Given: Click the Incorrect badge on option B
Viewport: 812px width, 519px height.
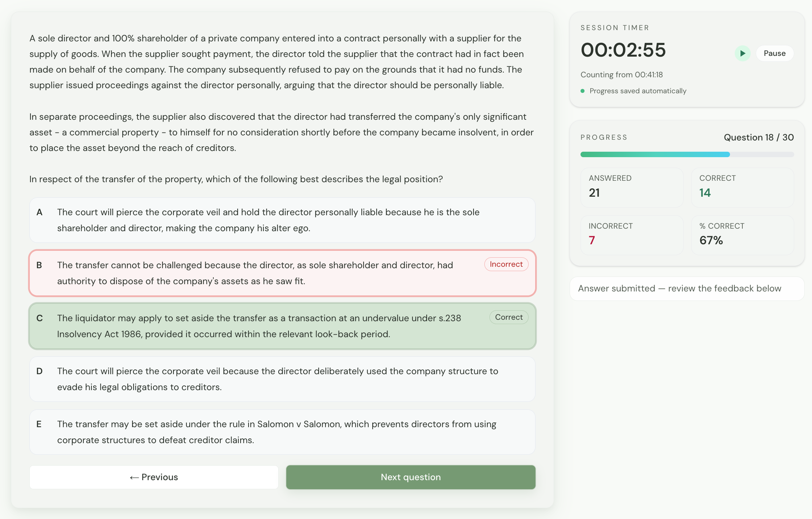Looking at the screenshot, I should click(506, 264).
